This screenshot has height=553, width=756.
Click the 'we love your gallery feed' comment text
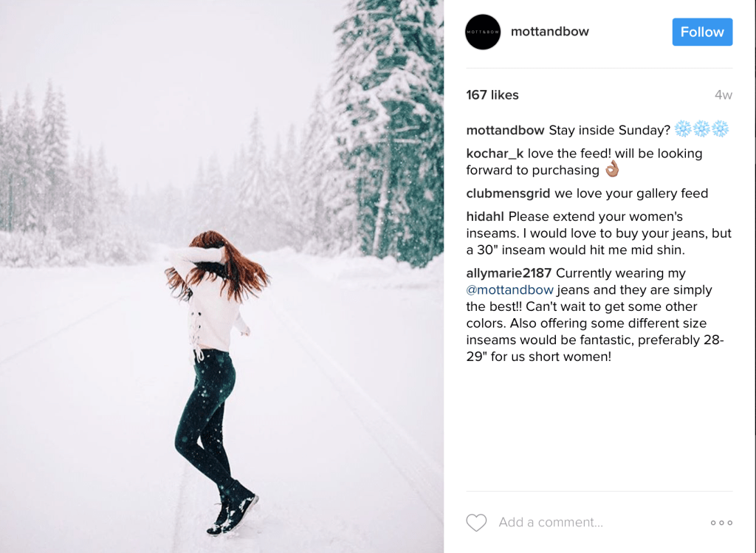click(631, 193)
